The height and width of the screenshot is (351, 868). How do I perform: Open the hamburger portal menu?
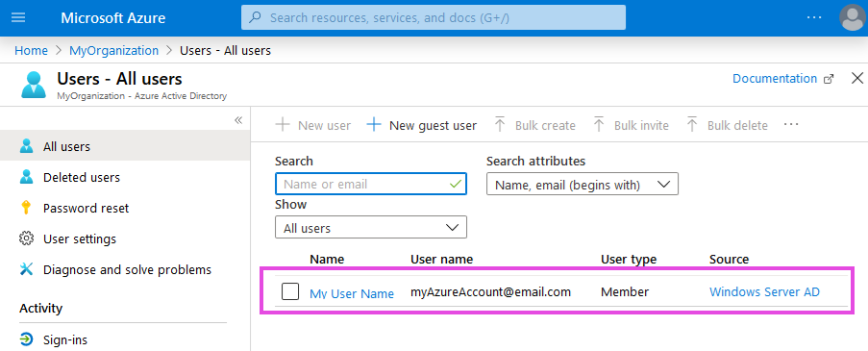(x=18, y=17)
